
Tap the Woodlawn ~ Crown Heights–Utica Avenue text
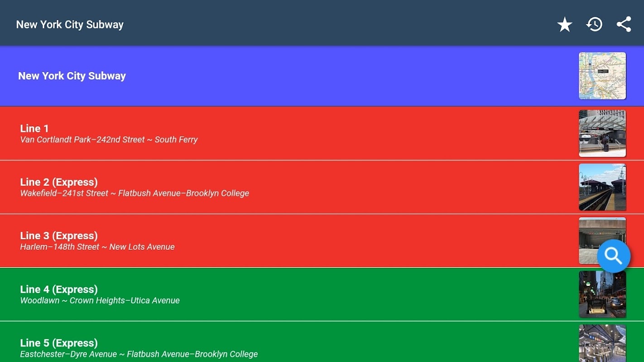100,300
